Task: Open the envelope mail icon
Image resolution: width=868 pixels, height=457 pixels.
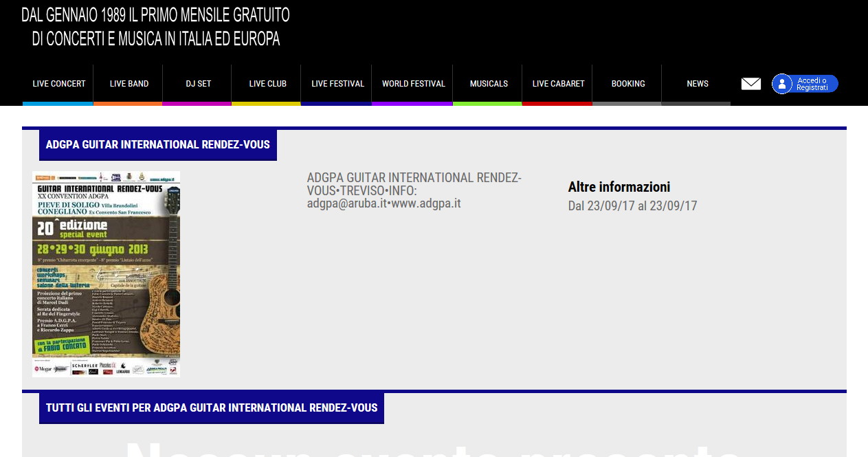Action: (x=751, y=84)
